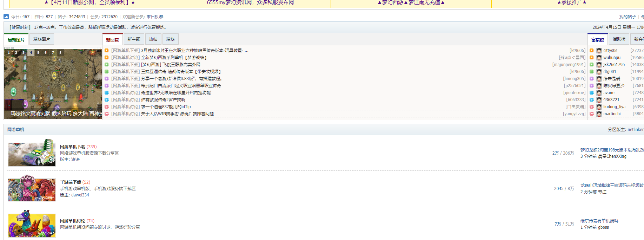
Task: Click the avatar icon beside martinchi
Action: pyautogui.click(x=599, y=114)
